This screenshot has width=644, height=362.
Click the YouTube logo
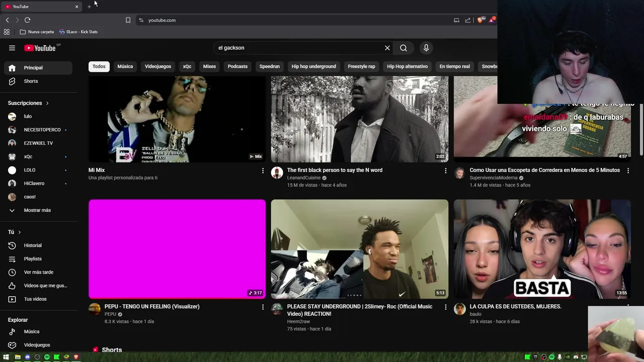tap(40, 48)
